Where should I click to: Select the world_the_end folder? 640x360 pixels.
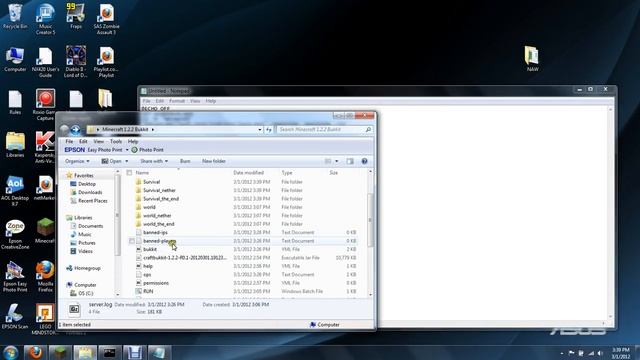[x=158, y=224]
